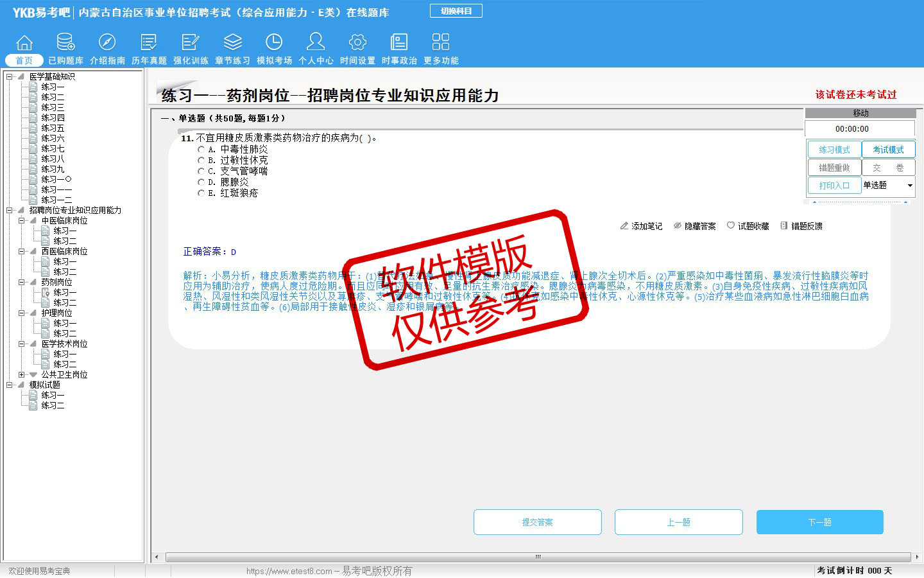This screenshot has width=924, height=578.
Task: Open 练习二 under 护理岗位
Action: click(65, 333)
